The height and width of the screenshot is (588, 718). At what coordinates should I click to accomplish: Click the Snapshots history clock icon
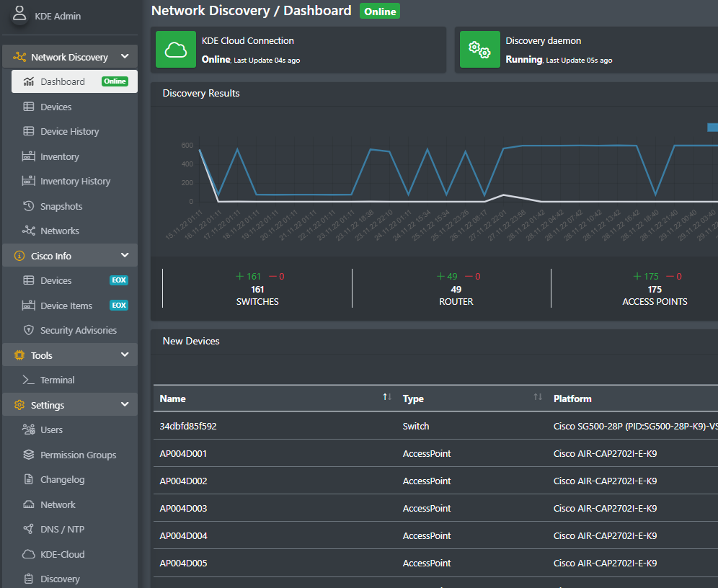coord(28,206)
